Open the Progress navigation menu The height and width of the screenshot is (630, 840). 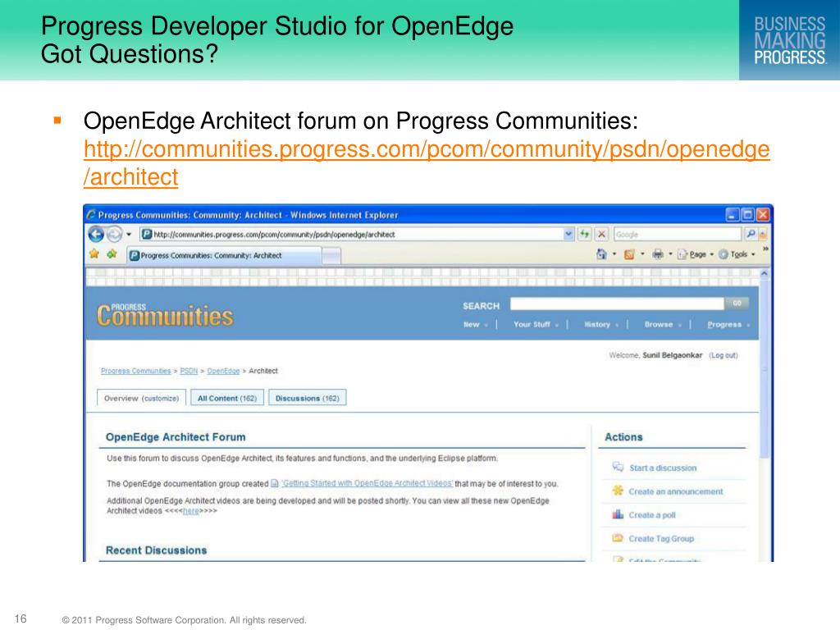tap(728, 325)
